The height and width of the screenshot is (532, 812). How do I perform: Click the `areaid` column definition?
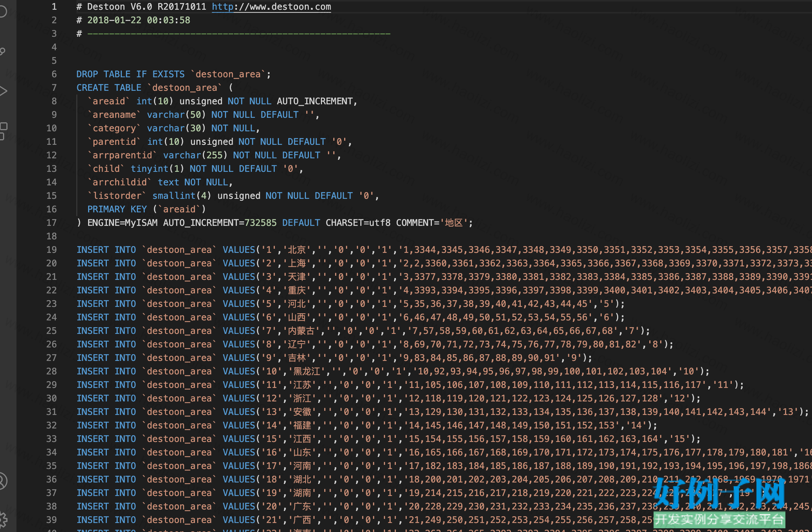point(222,101)
